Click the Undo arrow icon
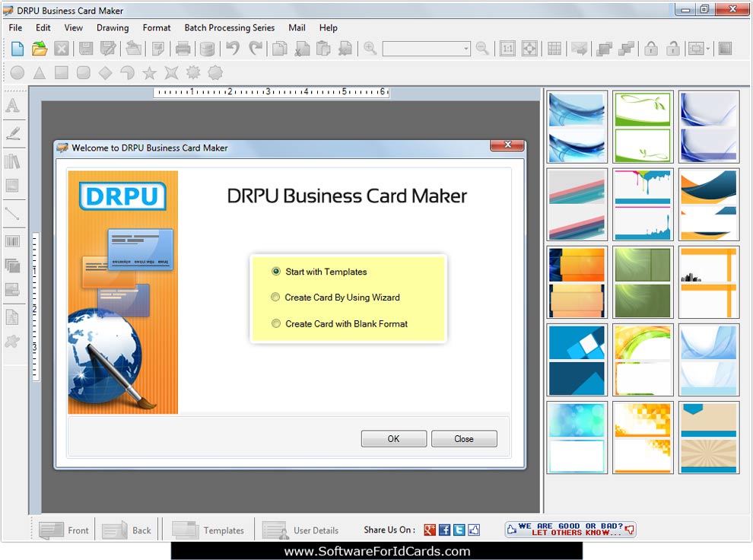This screenshot has width=753, height=560. (233, 49)
